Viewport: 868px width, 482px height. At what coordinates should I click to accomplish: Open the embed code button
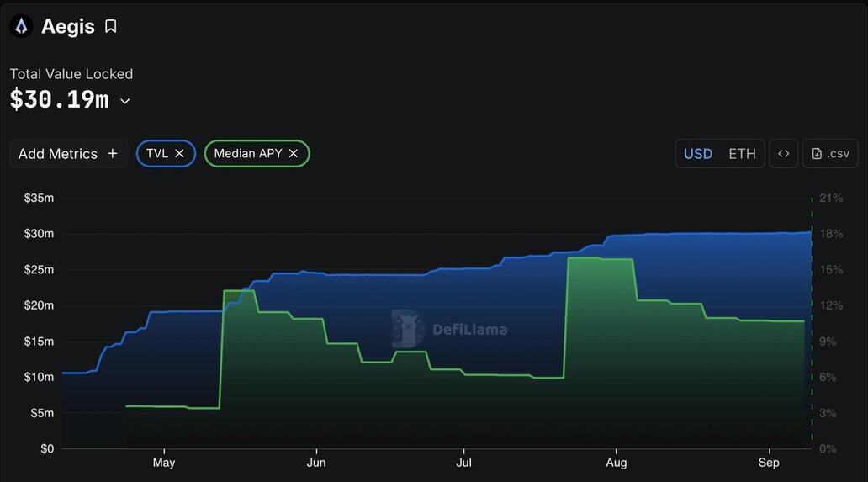pyautogui.click(x=783, y=154)
